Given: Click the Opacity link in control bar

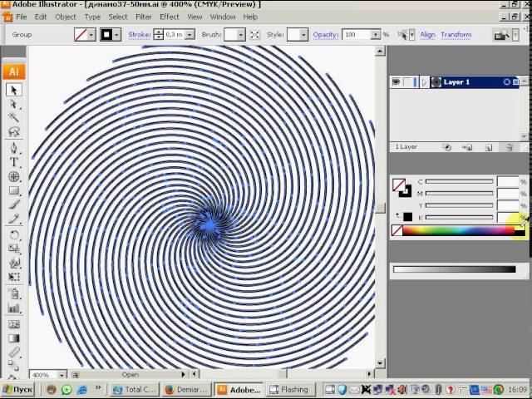Looking at the screenshot, I should (x=326, y=35).
